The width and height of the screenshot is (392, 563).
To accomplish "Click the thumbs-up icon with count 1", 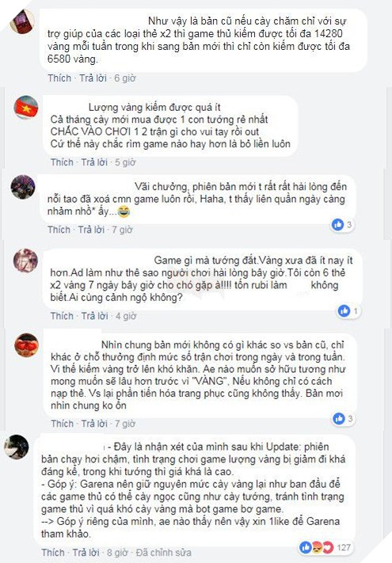I will click(x=344, y=311).
